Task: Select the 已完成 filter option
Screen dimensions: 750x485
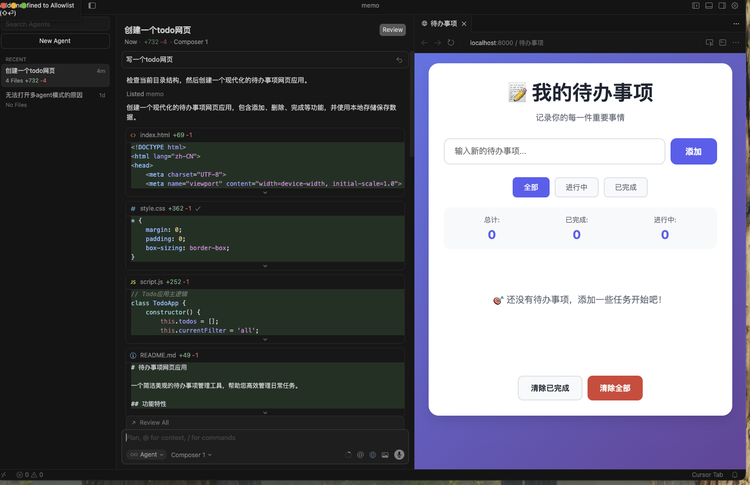Action: 626,187
